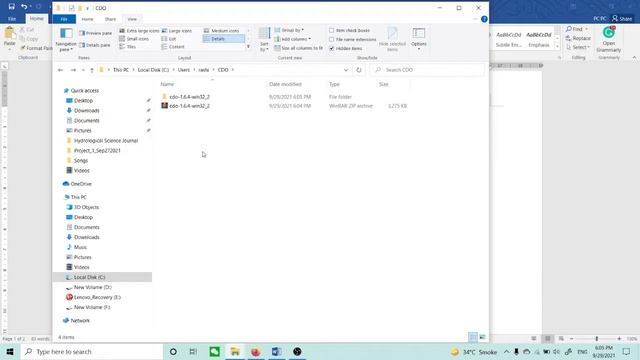The height and width of the screenshot is (360, 640).
Task: Switch to Explorer View tab
Action: tap(132, 19)
